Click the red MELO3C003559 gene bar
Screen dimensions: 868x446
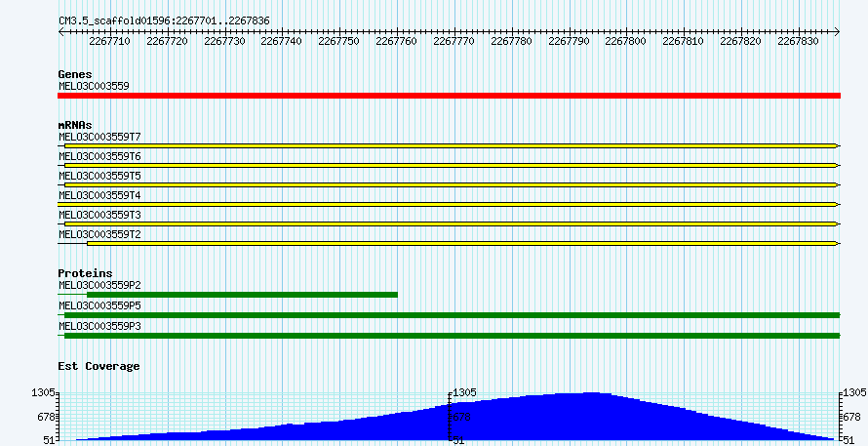point(449,96)
